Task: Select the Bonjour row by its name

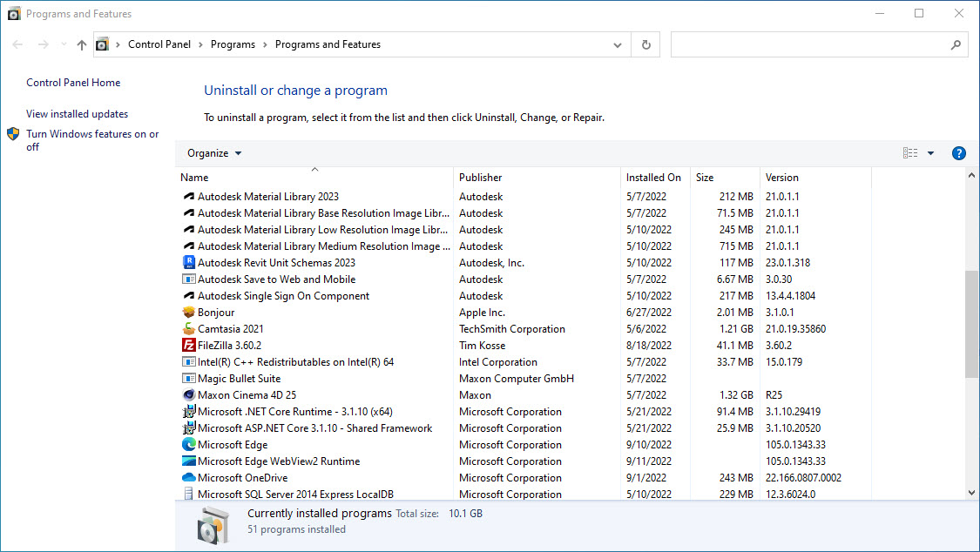Action: coord(216,313)
